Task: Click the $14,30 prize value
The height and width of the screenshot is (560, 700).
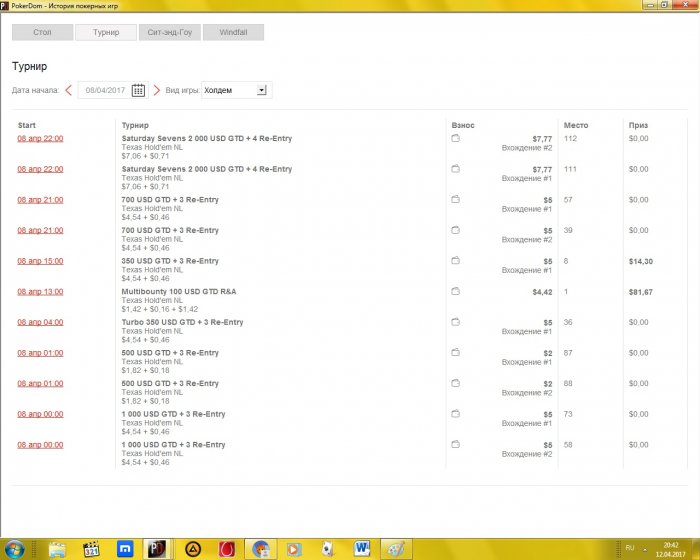Action: click(641, 261)
